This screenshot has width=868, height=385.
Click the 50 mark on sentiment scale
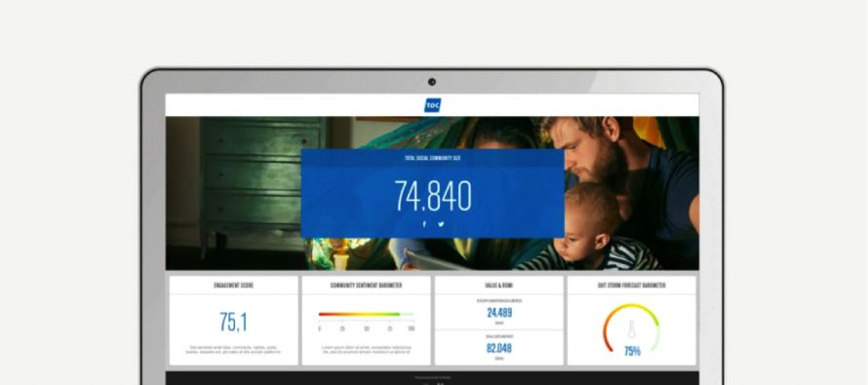[367, 328]
